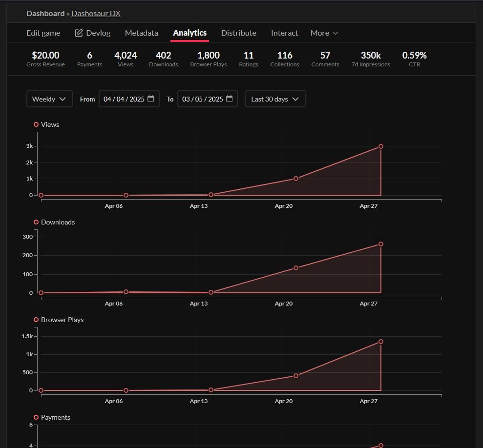Screen dimensions: 483x448
Task: Open calendar picker on From date
Action: pos(150,99)
